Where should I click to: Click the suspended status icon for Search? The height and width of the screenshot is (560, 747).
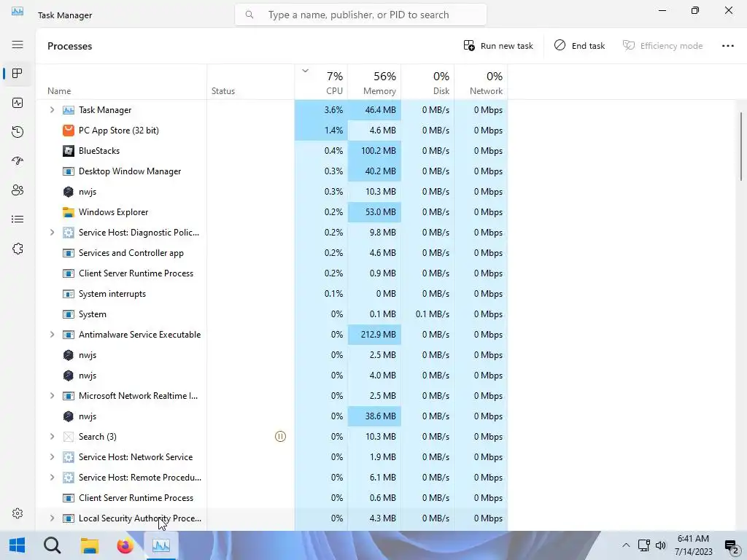[281, 436]
